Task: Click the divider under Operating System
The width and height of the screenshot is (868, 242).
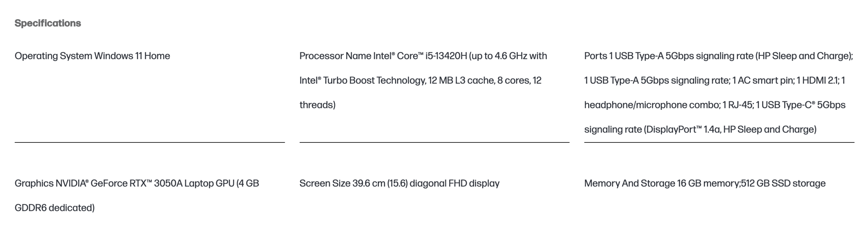Action: (x=150, y=142)
